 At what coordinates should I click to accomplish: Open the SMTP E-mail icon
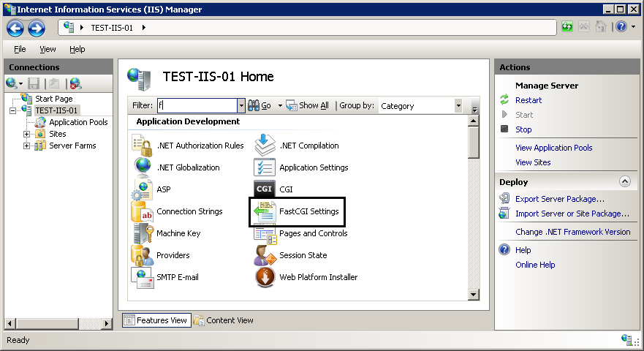[x=142, y=277]
